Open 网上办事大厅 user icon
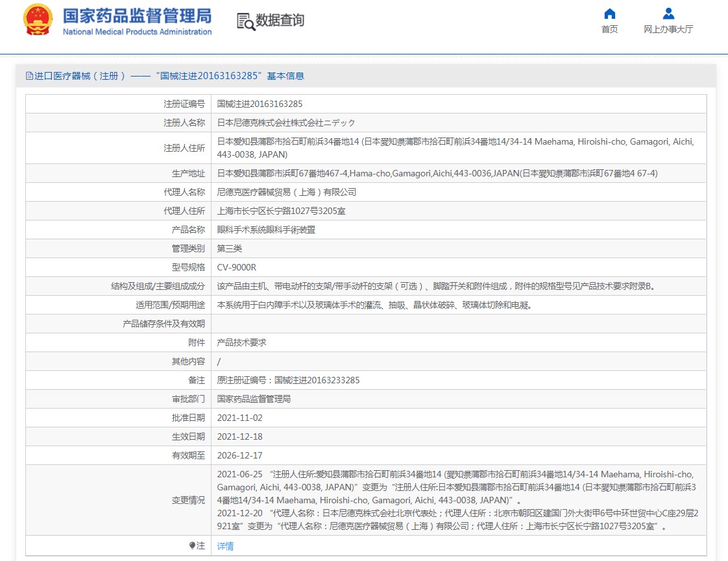This screenshot has height=561, width=728. tap(668, 14)
